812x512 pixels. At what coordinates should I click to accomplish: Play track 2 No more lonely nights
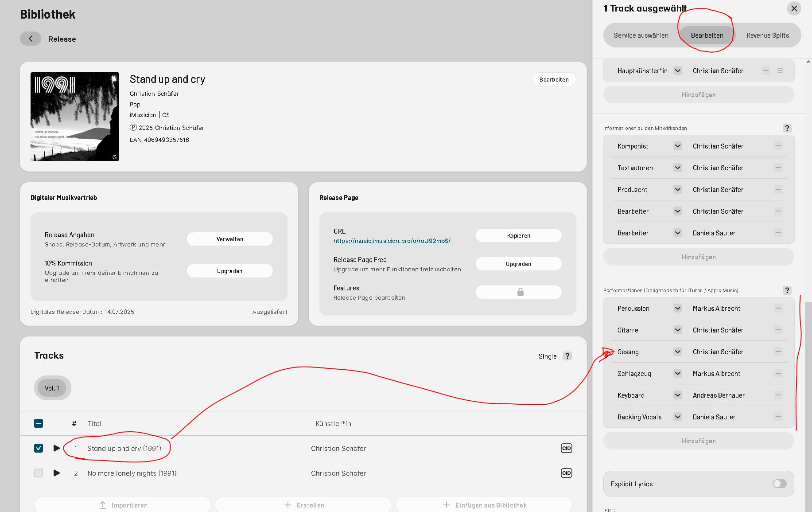57,473
